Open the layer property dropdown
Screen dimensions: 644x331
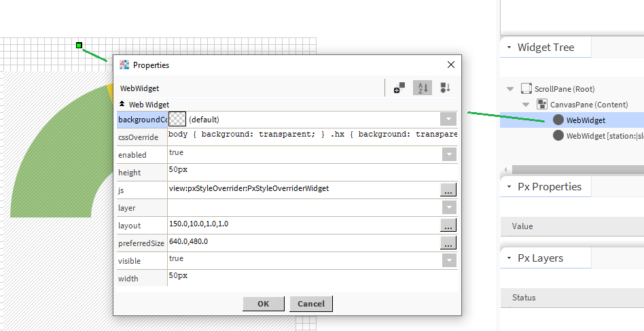pos(448,207)
